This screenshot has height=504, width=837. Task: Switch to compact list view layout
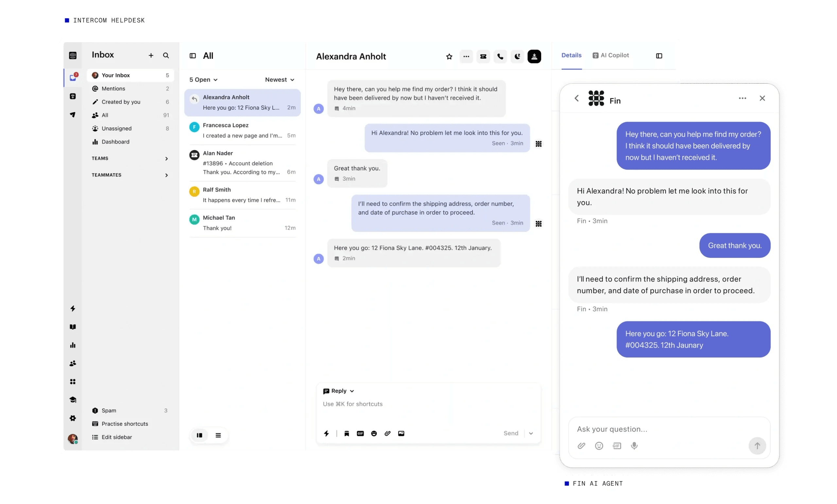(x=218, y=435)
